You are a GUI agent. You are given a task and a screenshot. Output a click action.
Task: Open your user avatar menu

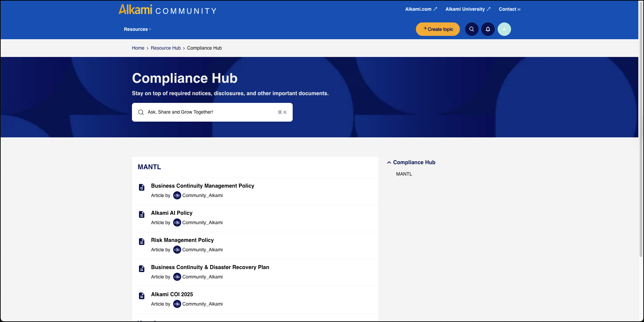tap(504, 29)
